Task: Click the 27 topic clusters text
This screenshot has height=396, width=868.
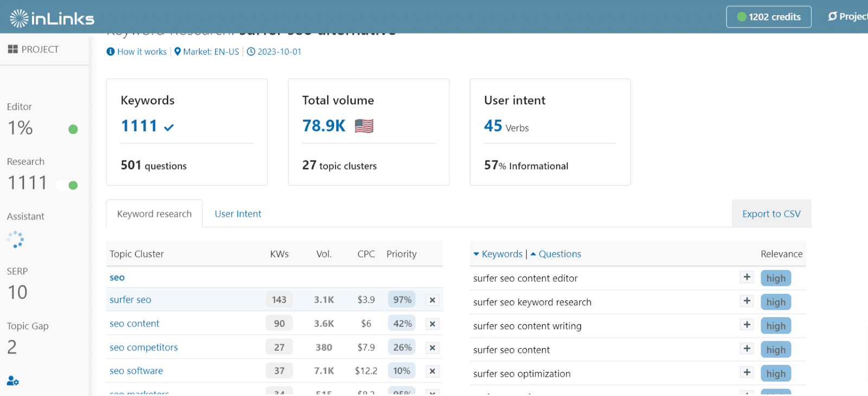Action: click(x=340, y=165)
